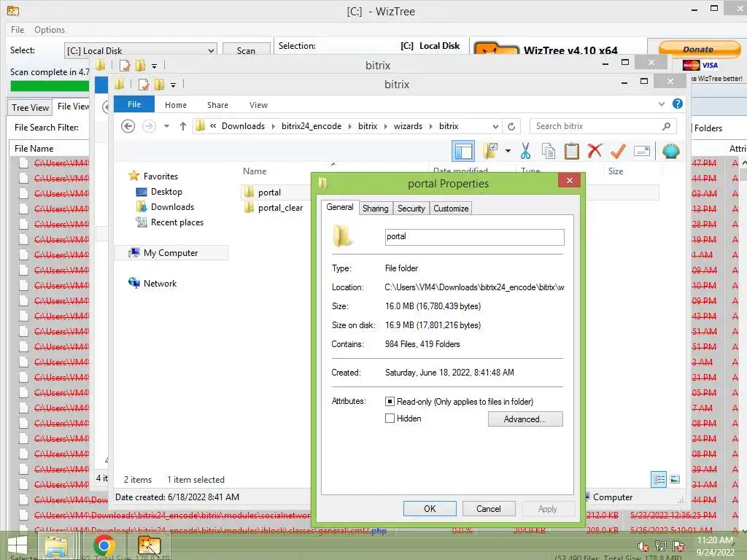Viewport: 747px width, 560px height.
Task: Open WizTree Options menu
Action: (49, 29)
